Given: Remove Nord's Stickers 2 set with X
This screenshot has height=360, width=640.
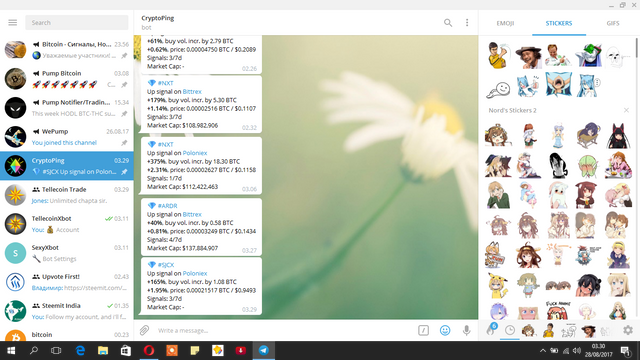Looking at the screenshot, I should (626, 110).
